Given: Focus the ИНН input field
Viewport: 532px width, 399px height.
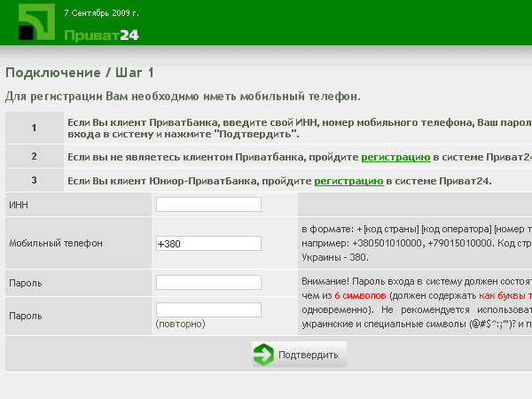Looking at the screenshot, I should click(x=208, y=204).
